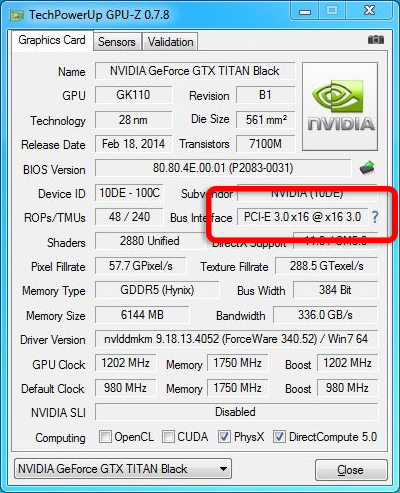Screen dimensions: 400x493
Task: Click the Pixel Fillrate value 57.7 GPixel/s
Action: coord(141,266)
